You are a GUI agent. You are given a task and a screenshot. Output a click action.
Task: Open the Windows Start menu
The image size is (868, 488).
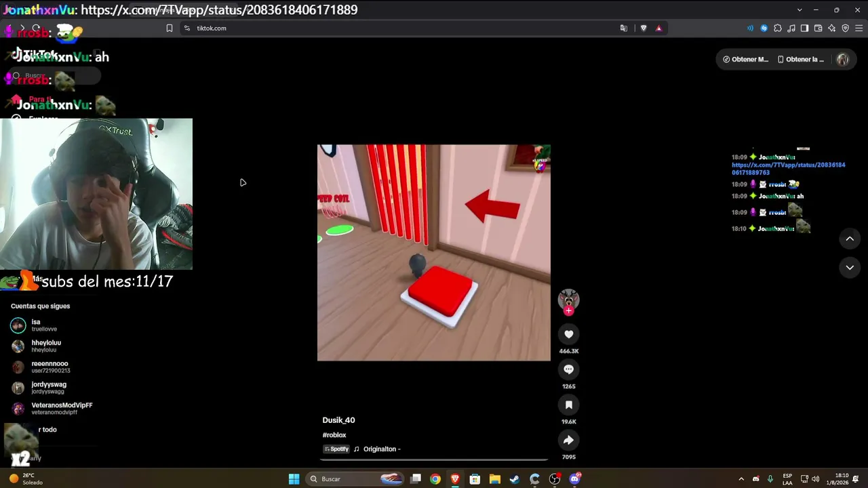click(x=294, y=479)
